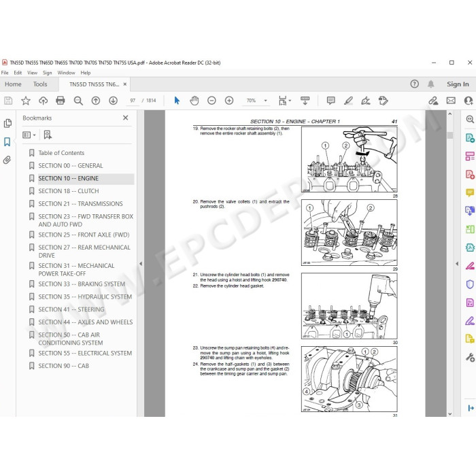Open the File menu

[x=5, y=73]
